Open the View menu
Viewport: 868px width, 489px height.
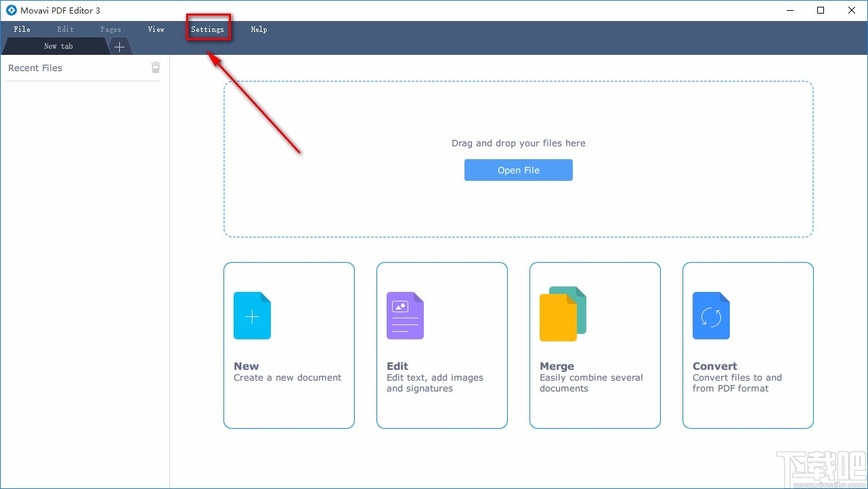coord(156,29)
